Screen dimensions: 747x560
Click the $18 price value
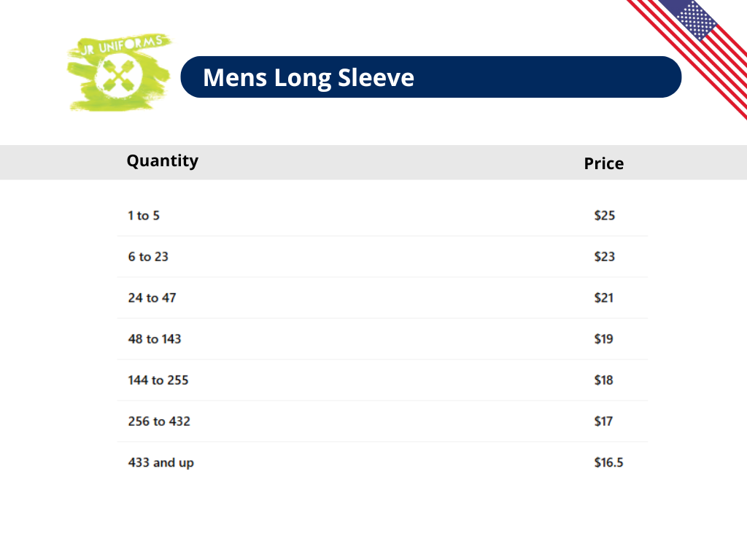pyautogui.click(x=604, y=380)
